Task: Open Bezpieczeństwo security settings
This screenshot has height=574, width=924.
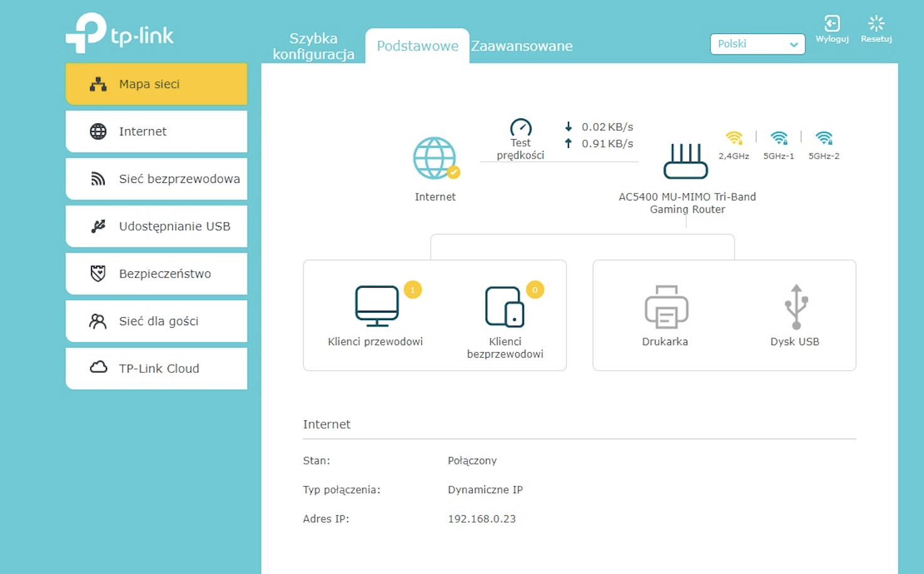Action: [156, 274]
